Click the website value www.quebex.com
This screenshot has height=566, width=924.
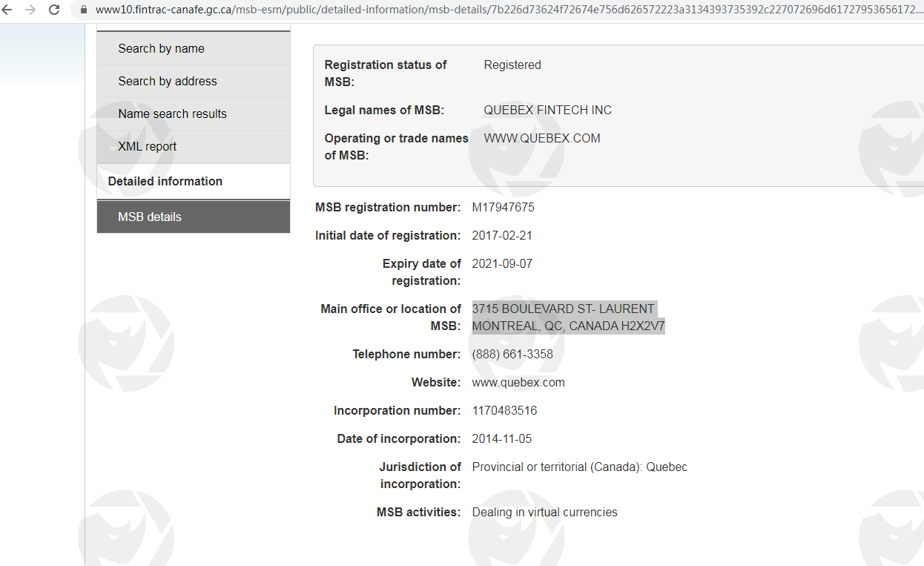click(518, 382)
